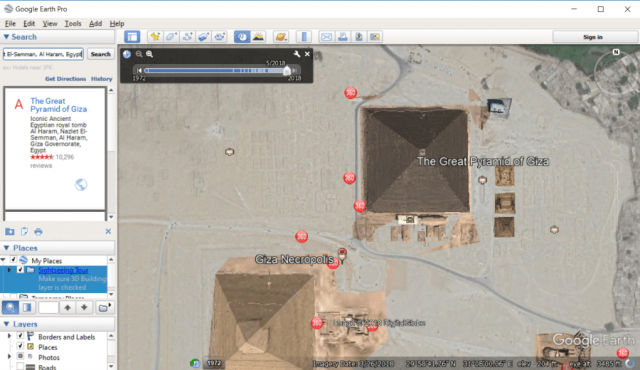
Task: Toggle the Sightseeing Tour checkbox
Action: (20, 270)
